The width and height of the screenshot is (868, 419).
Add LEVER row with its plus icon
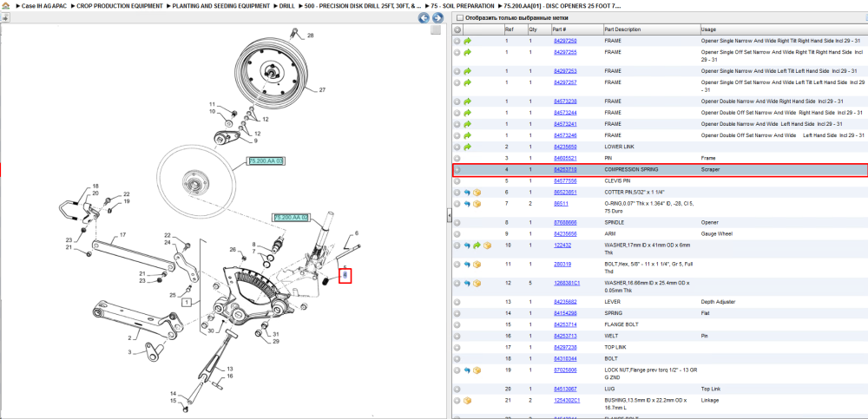click(457, 302)
